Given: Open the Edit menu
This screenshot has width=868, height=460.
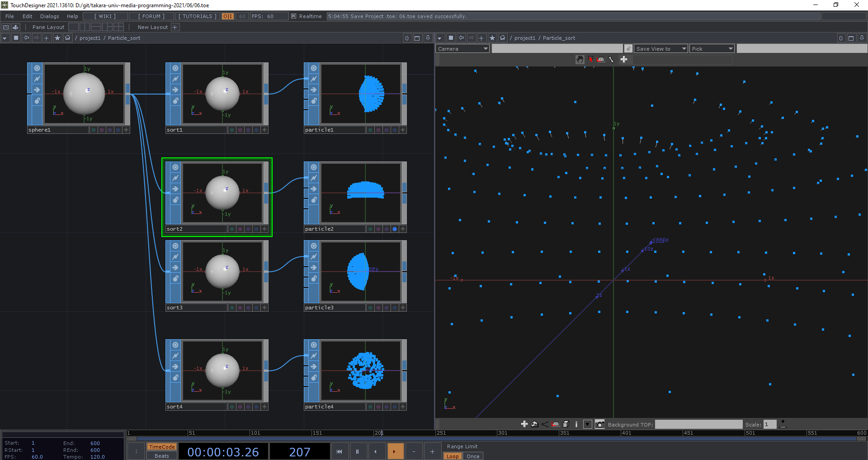Looking at the screenshot, I should (27, 16).
